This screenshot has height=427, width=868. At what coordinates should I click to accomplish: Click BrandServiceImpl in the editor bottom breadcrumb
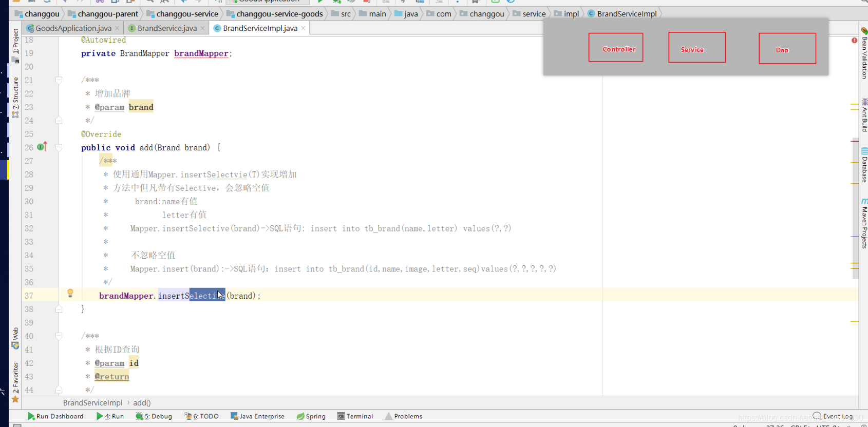(92, 403)
